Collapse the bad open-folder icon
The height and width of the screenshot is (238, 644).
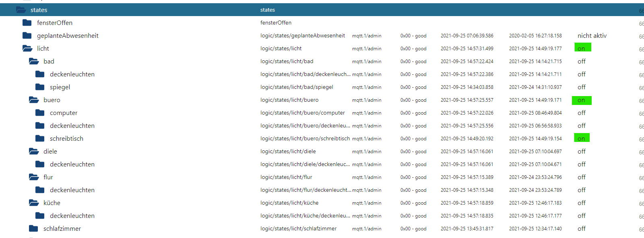[34, 61]
